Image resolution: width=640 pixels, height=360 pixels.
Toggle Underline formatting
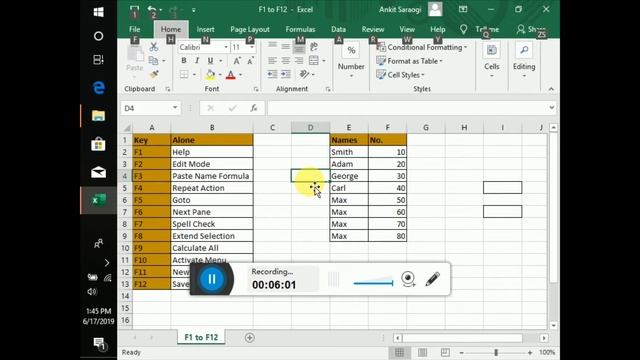click(x=210, y=61)
